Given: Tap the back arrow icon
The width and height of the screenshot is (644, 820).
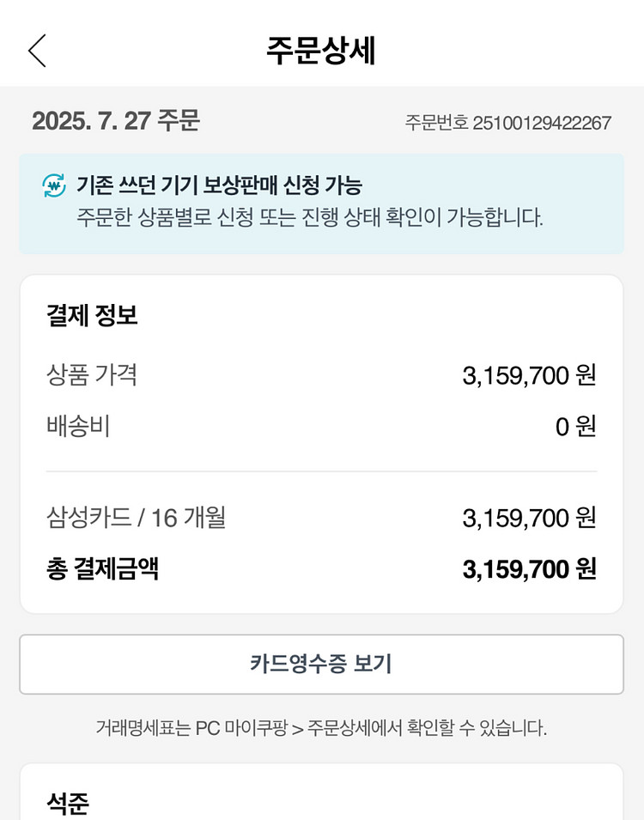Looking at the screenshot, I should (x=37, y=51).
